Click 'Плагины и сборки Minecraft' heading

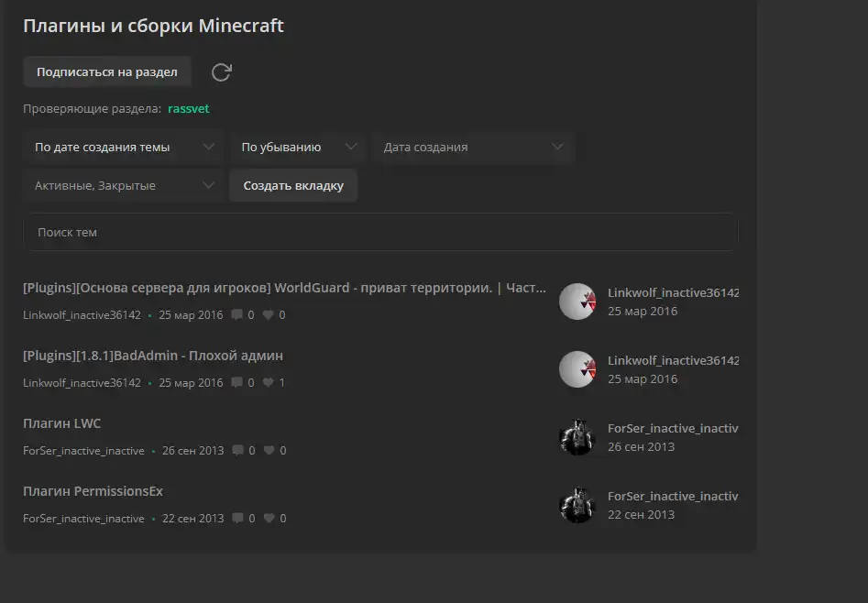(153, 26)
